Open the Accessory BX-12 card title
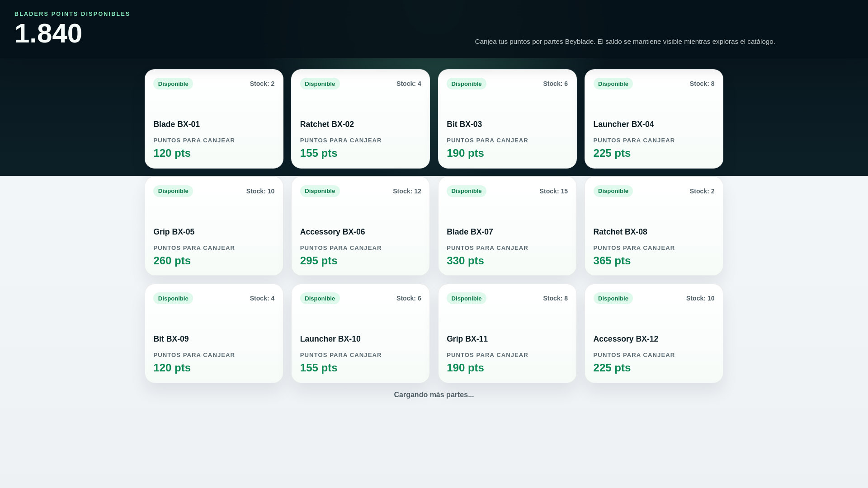 (626, 339)
